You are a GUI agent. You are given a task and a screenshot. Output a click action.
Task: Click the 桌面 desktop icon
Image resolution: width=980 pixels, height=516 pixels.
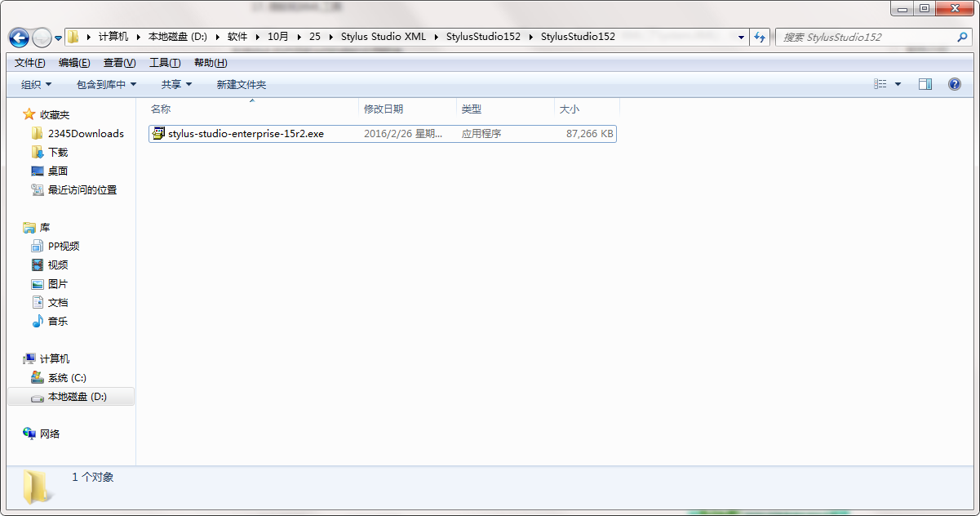pos(37,171)
